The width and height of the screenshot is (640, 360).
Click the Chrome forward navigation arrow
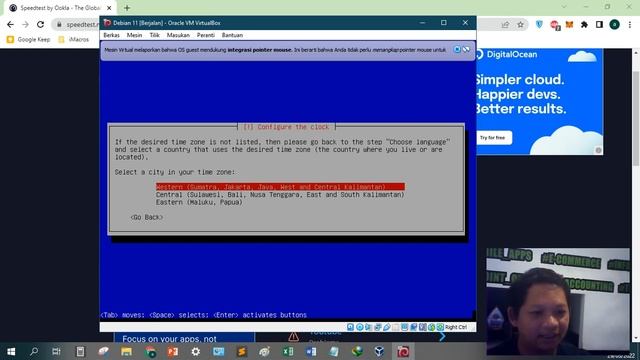pos(25,24)
